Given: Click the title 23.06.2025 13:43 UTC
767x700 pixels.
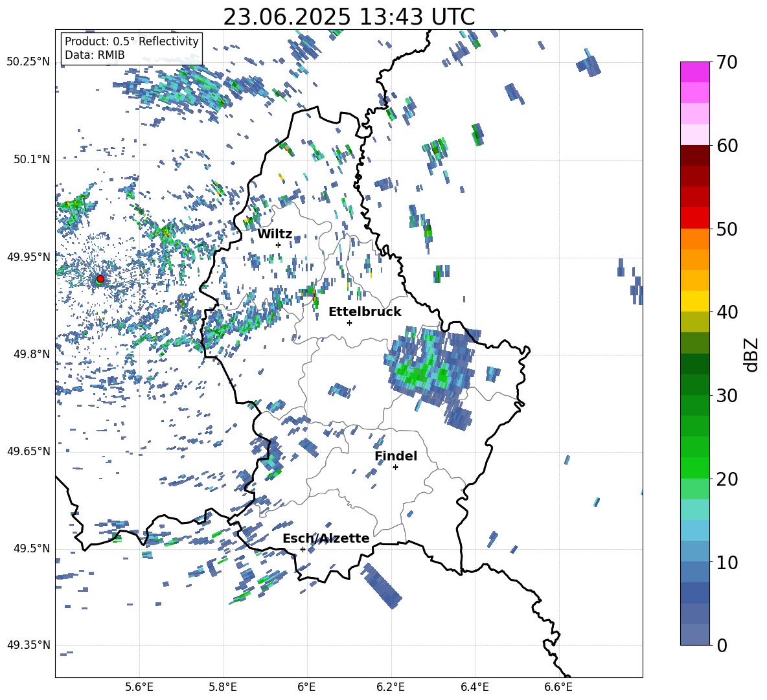Looking at the screenshot, I should (349, 17).
